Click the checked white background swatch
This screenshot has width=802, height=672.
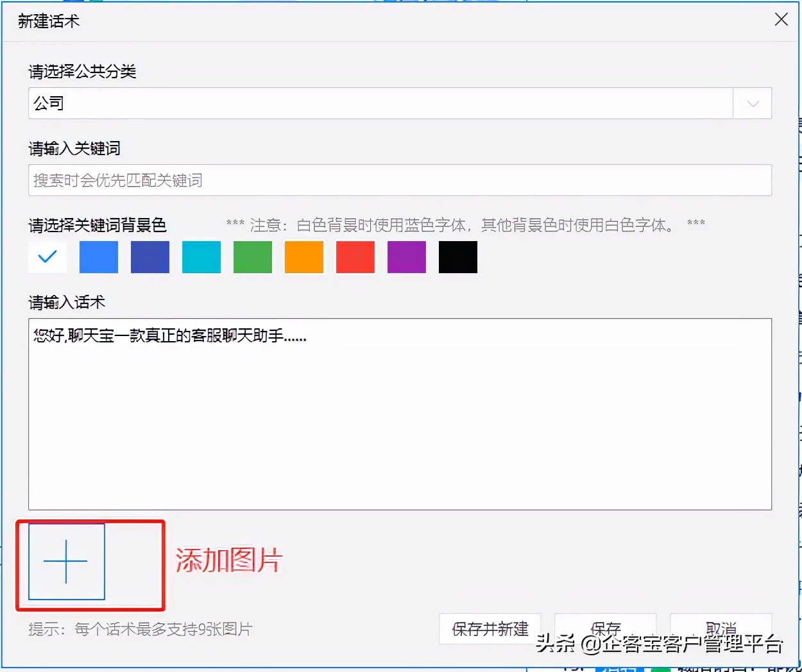(x=47, y=256)
